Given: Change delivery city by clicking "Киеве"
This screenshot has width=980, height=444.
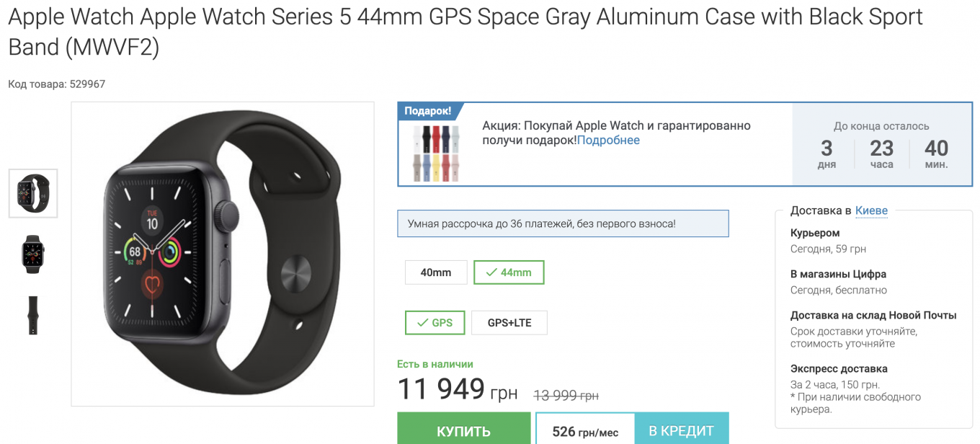Looking at the screenshot, I should 871,210.
